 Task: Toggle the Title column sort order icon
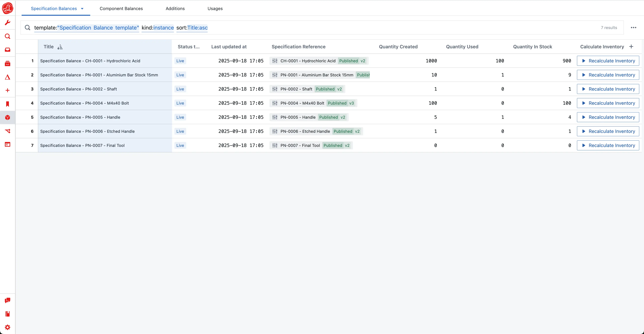(x=60, y=47)
